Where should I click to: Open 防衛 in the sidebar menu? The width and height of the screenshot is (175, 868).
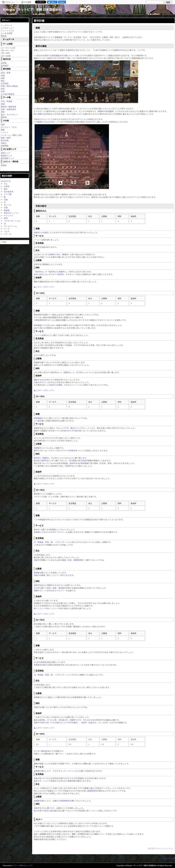[3, 91]
